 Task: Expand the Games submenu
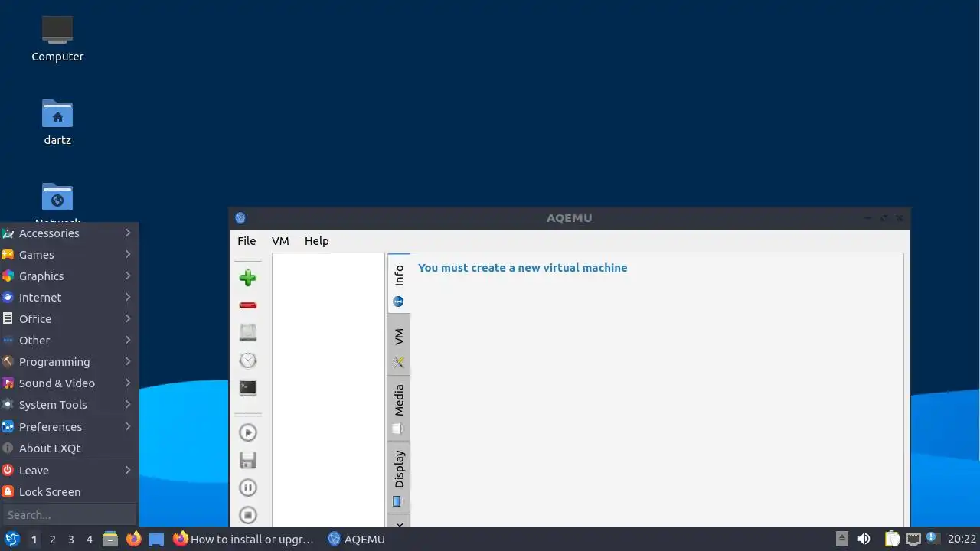69,255
